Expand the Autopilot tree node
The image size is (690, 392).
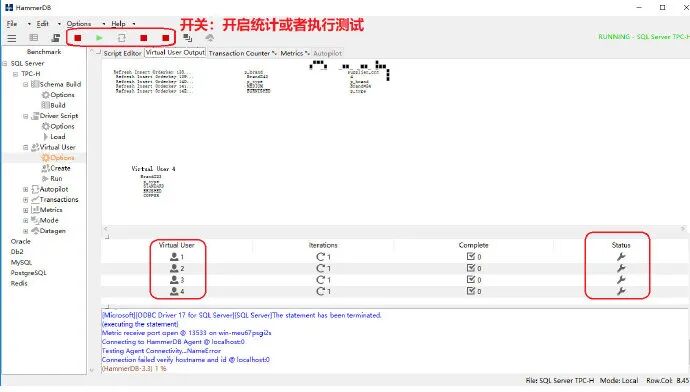(x=26, y=189)
